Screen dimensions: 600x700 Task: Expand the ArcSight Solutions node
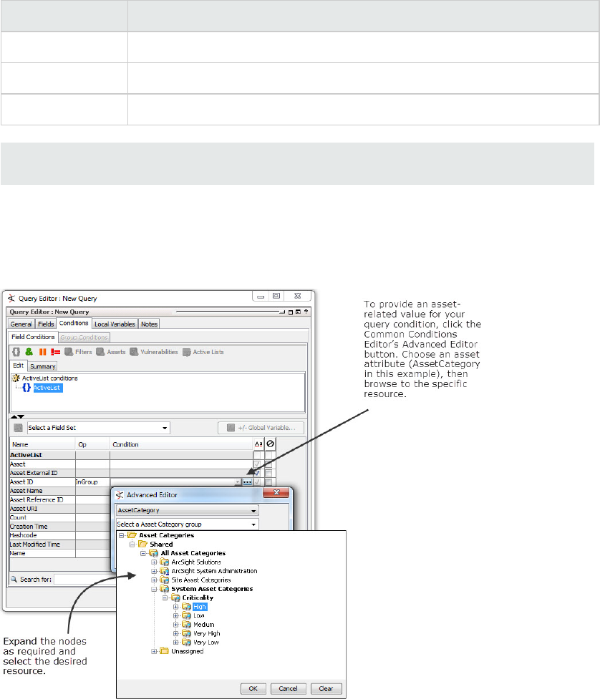[x=154, y=562]
